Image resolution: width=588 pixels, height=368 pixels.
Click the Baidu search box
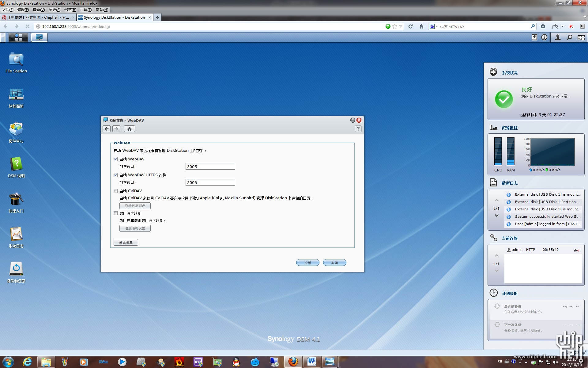tap(484, 26)
